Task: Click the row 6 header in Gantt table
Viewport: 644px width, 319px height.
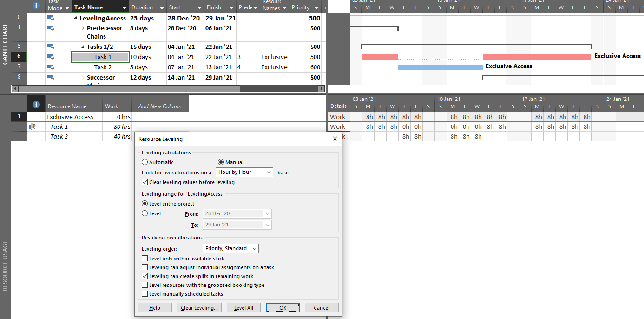Action: coord(19,57)
